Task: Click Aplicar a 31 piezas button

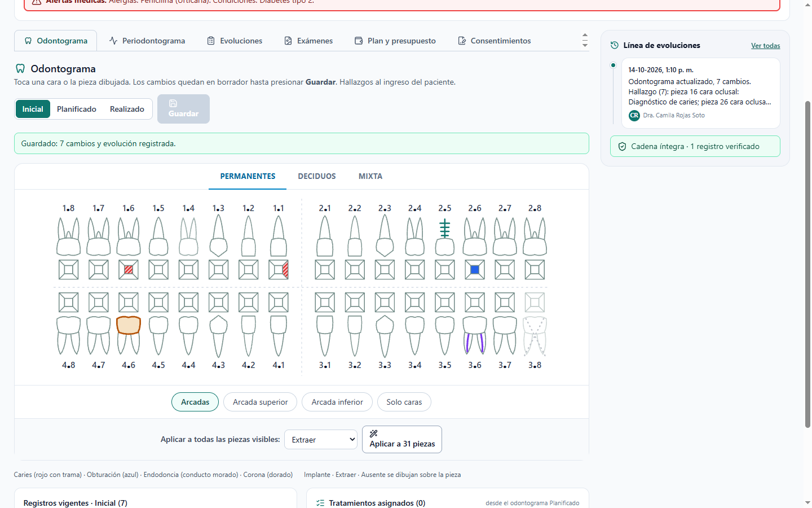Action: (x=402, y=439)
